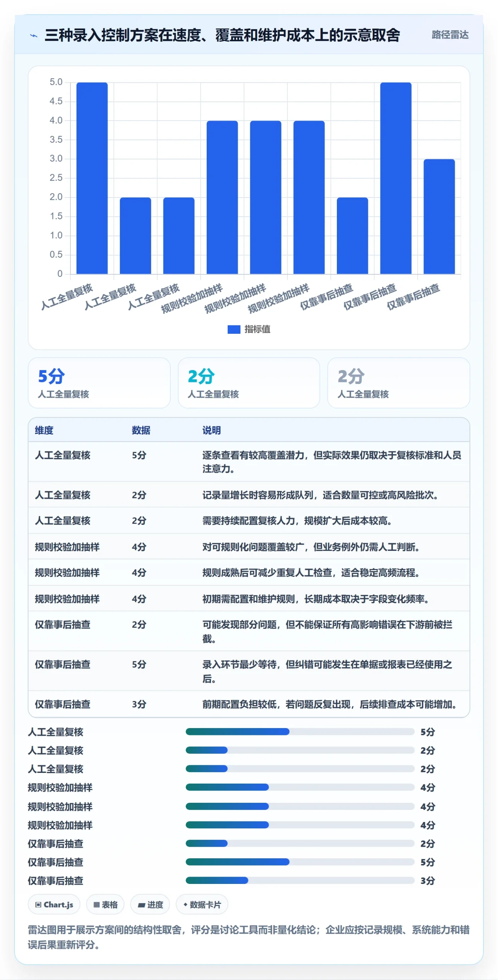Click the bar icon inside the 进度 chip

pos(141,905)
